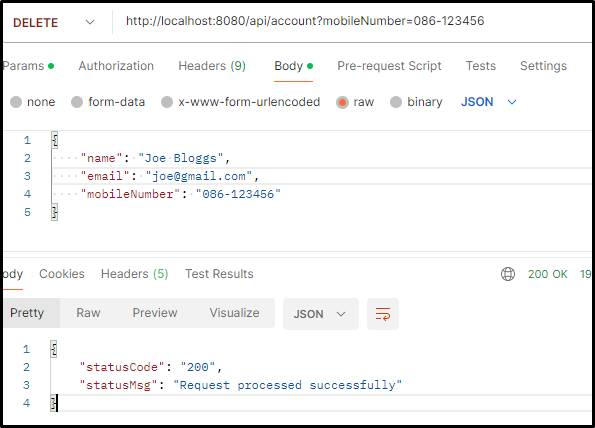Screen dimensions: 595x428
Task: Click the "086-123456" value in request body
Action: [x=238, y=194]
